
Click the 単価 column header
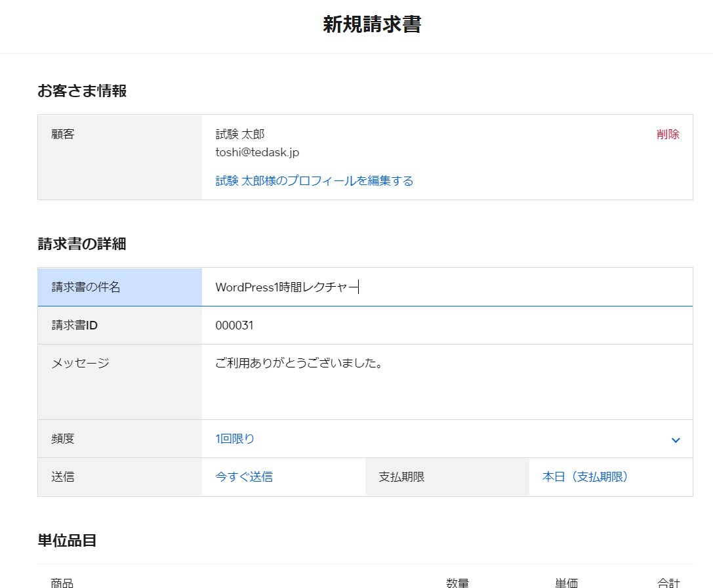tap(567, 583)
